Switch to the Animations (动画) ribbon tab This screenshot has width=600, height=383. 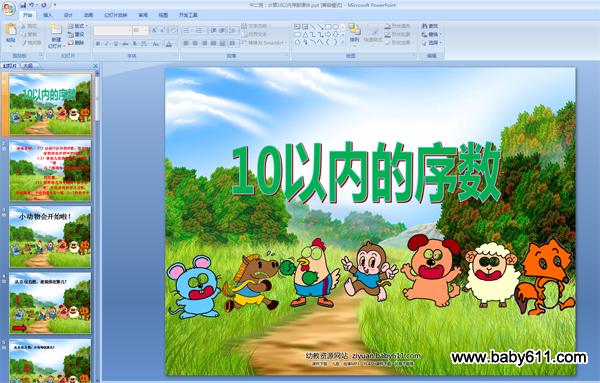(89, 15)
